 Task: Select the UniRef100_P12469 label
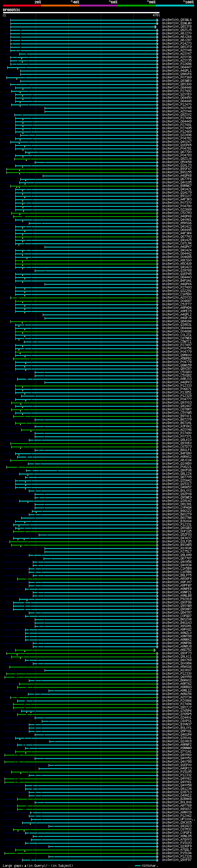(x=177, y=131)
